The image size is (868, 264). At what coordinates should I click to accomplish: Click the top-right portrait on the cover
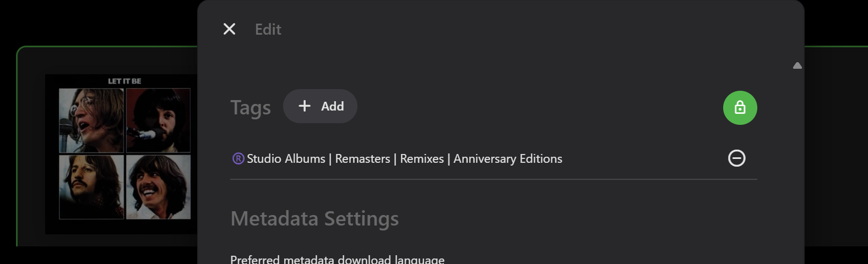[159, 120]
